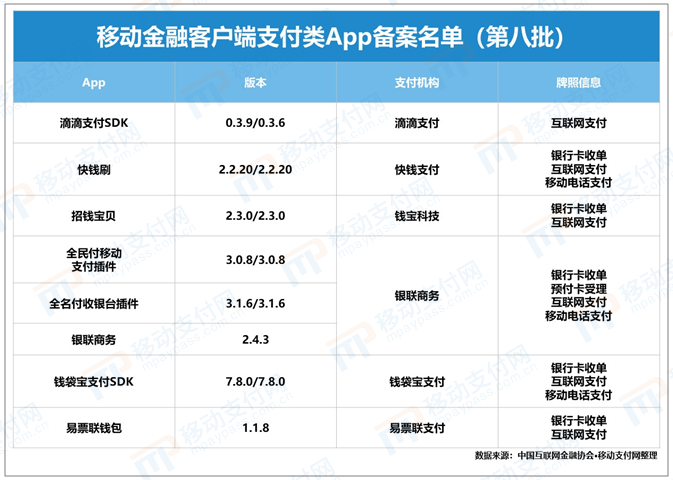The height and width of the screenshot is (480, 673).
Task: Select the app name 全名付收银台插件
Action: click(94, 304)
